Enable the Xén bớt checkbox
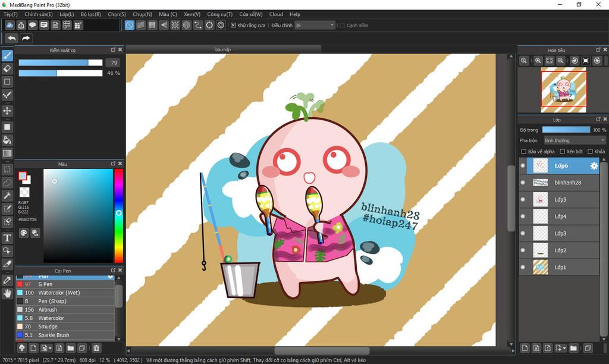The width and height of the screenshot is (609, 364). 562,152
